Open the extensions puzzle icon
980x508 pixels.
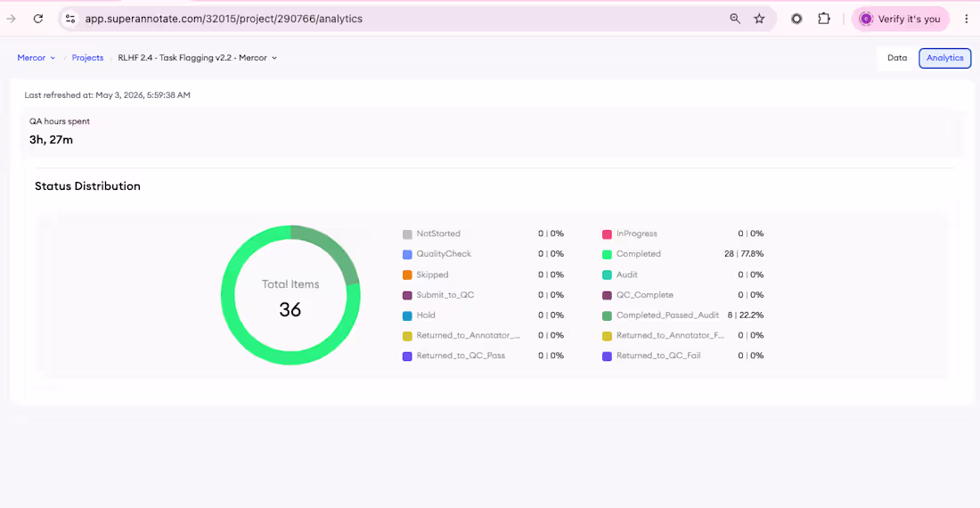click(x=824, y=19)
